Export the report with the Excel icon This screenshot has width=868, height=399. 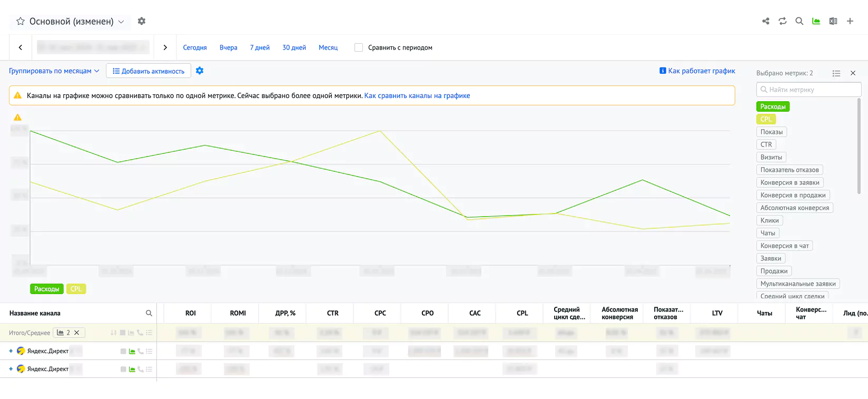(833, 21)
